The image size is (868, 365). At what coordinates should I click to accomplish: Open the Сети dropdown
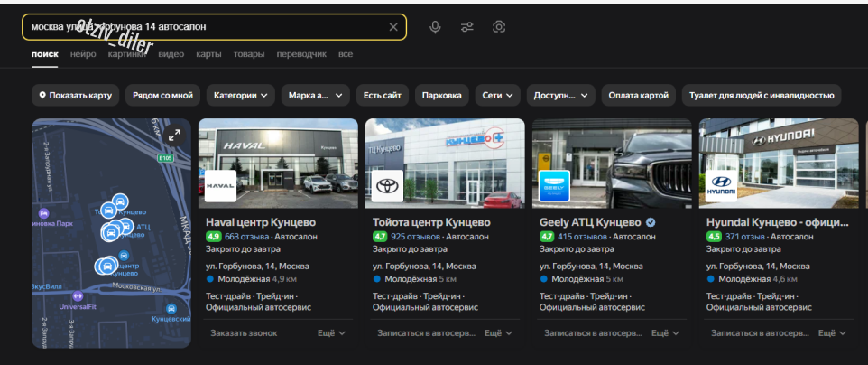pos(498,96)
